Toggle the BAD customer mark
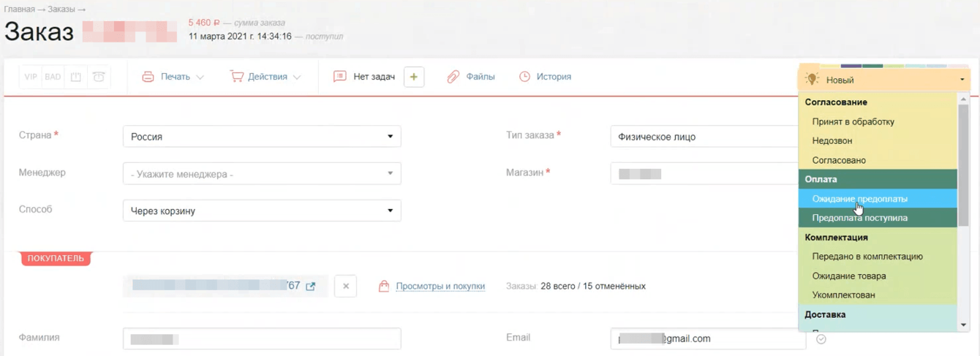The width and height of the screenshot is (980, 356). coord(53,77)
